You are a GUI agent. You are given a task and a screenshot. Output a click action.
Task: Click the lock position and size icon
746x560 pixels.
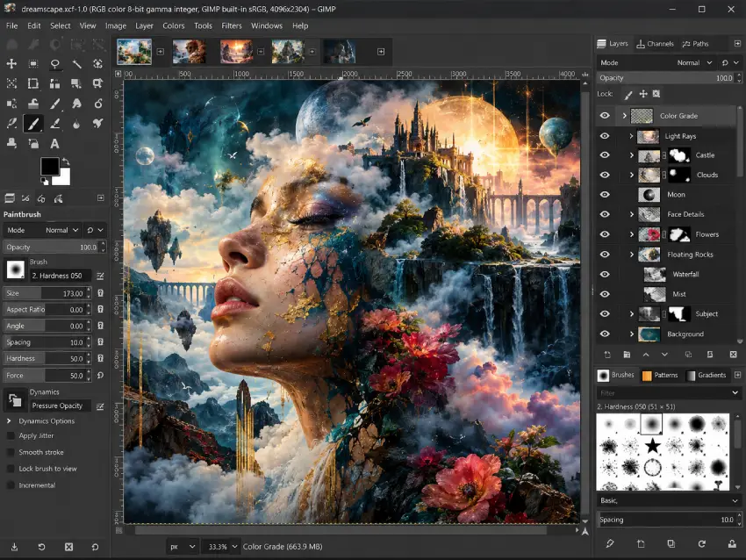coord(643,94)
